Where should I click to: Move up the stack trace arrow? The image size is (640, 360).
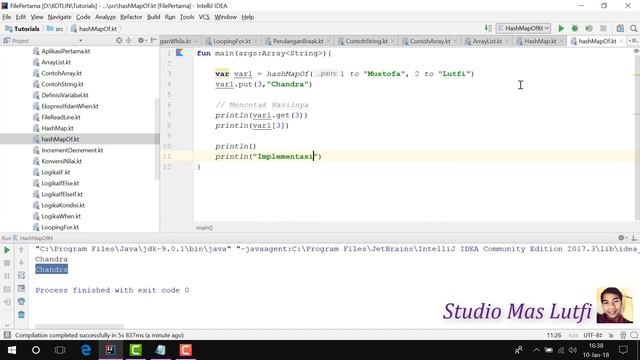click(21, 250)
